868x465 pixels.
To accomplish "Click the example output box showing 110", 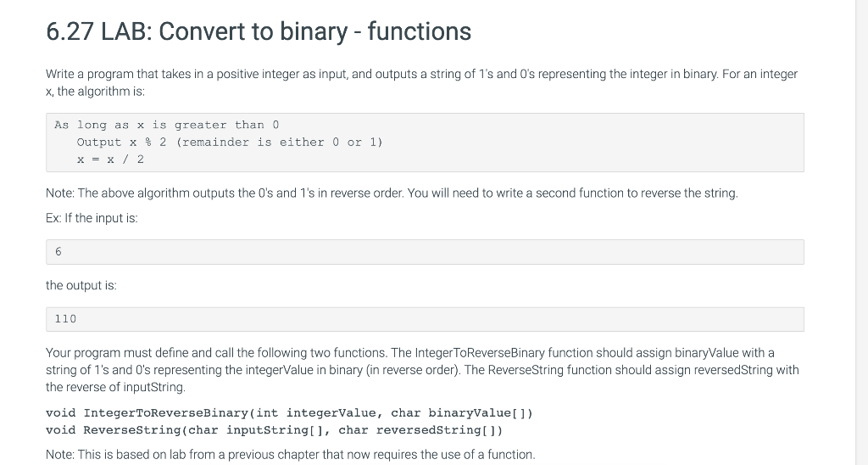I will [x=425, y=319].
